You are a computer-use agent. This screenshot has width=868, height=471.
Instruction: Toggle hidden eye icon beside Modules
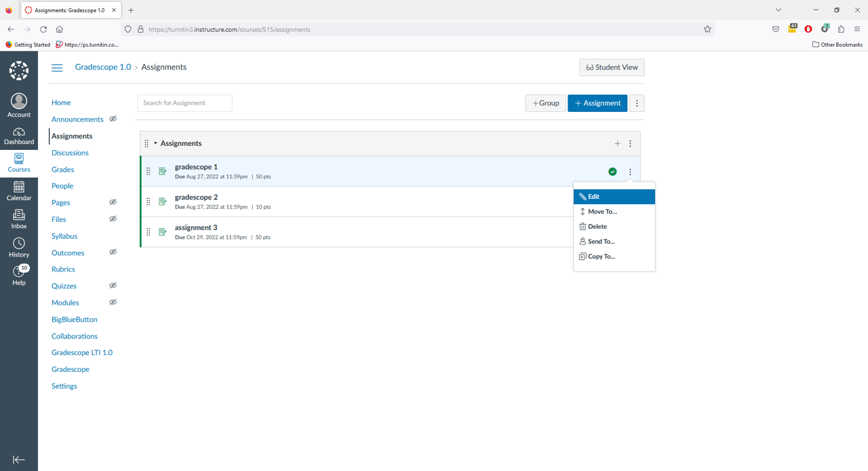point(113,302)
